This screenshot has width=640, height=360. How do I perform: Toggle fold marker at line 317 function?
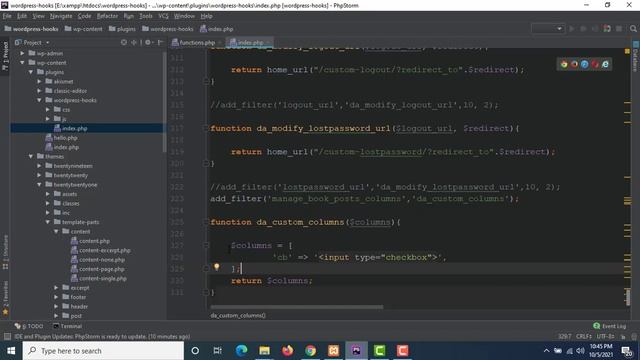coord(206,128)
